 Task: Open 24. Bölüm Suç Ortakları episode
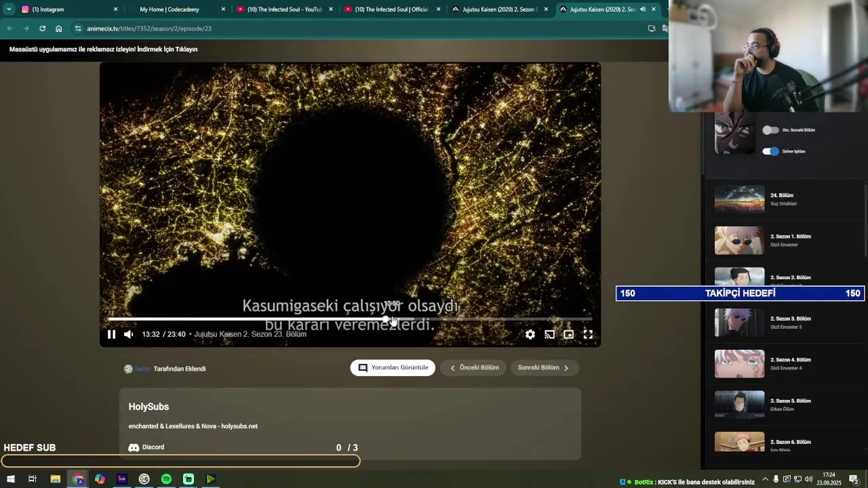(x=785, y=199)
